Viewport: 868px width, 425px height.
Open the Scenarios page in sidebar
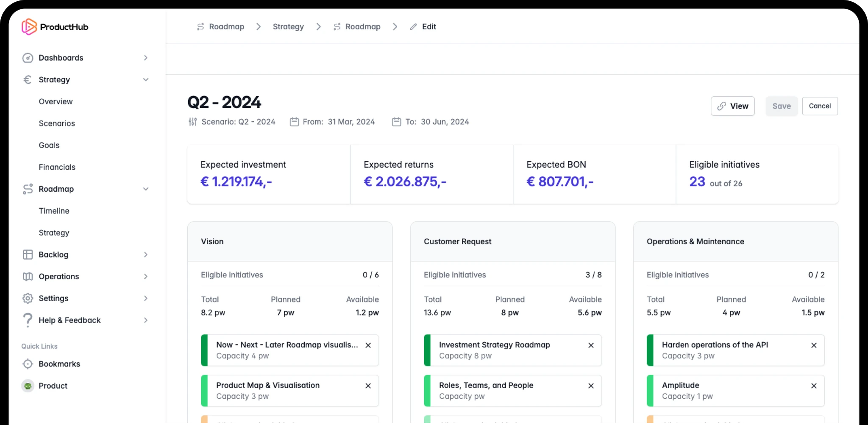[x=57, y=123]
